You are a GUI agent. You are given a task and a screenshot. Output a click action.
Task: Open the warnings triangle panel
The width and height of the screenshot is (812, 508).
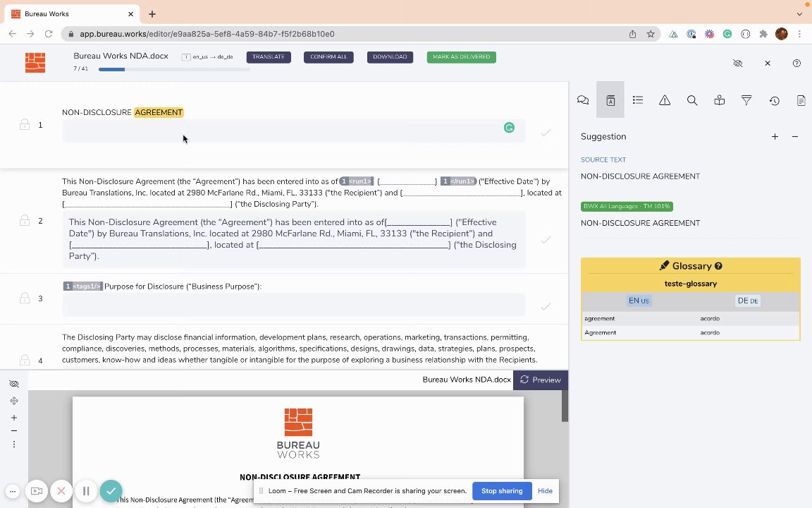(x=665, y=100)
